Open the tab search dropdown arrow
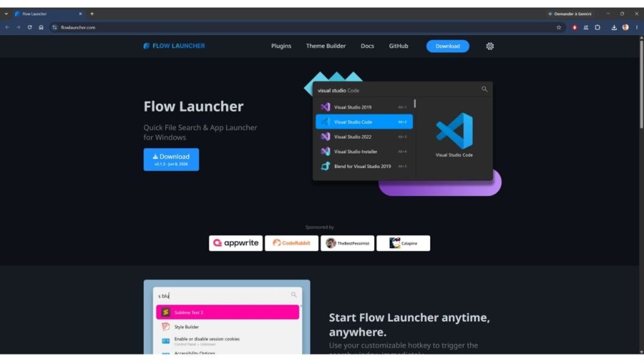644x362 pixels. pos(6,14)
